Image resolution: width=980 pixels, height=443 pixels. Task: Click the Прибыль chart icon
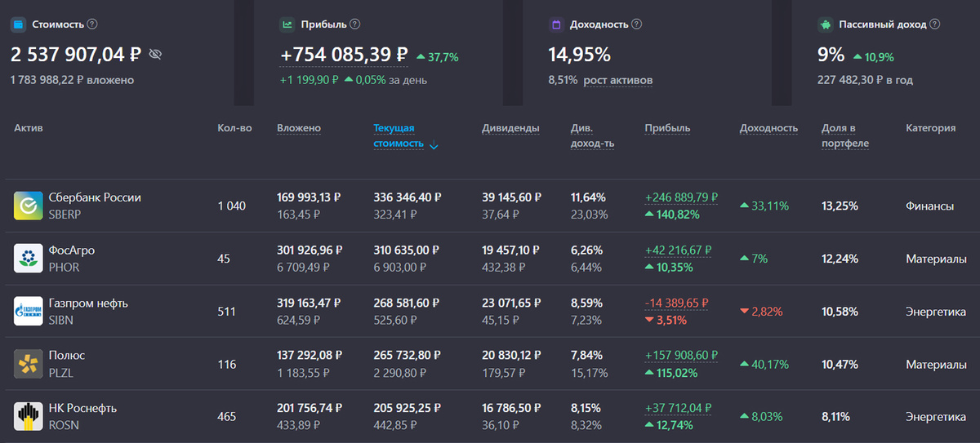(287, 24)
